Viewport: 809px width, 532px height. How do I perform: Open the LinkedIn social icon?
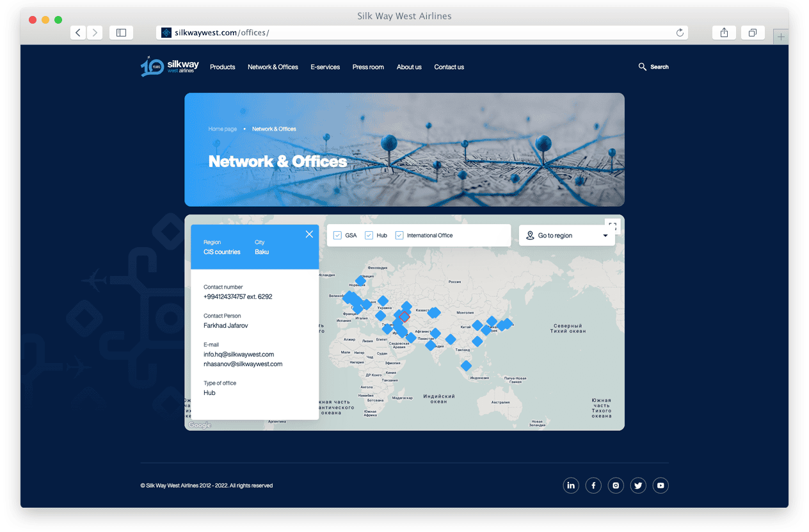571,485
